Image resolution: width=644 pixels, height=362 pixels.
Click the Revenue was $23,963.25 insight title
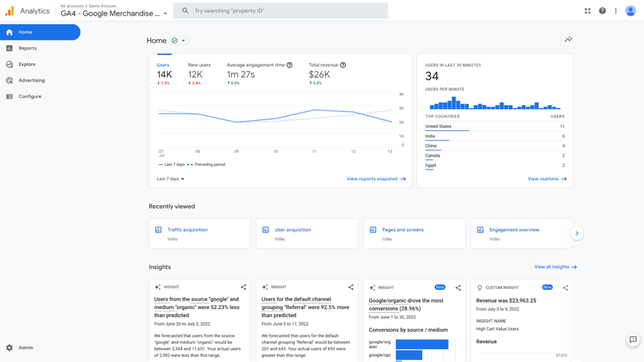click(x=506, y=300)
